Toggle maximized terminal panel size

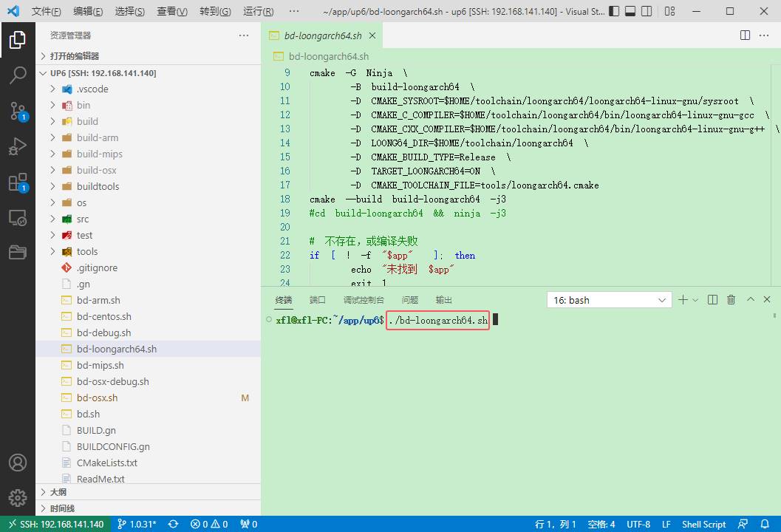coord(750,299)
